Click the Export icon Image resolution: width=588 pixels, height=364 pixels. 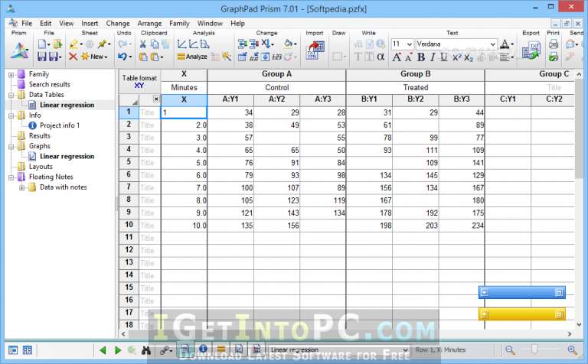coord(531,50)
